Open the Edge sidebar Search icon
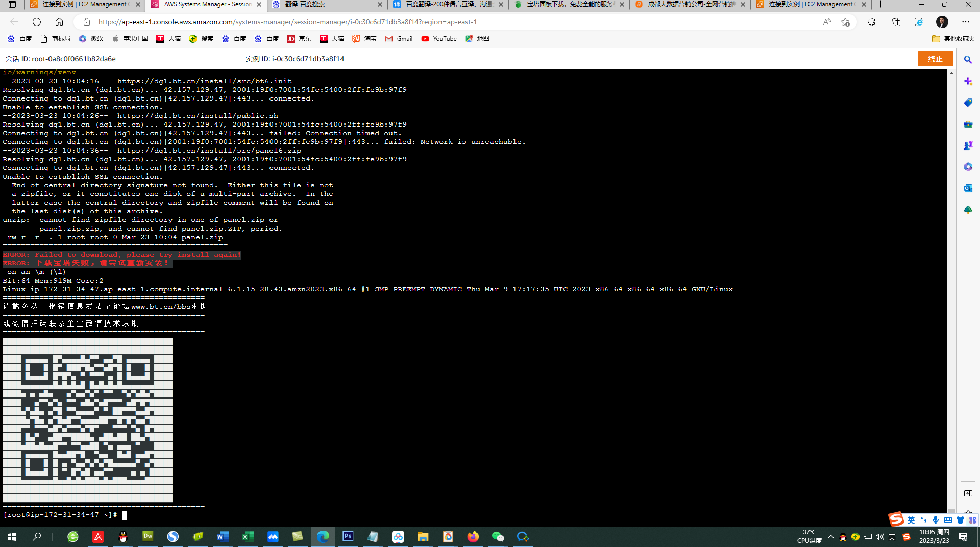980x547 pixels. pyautogui.click(x=968, y=60)
